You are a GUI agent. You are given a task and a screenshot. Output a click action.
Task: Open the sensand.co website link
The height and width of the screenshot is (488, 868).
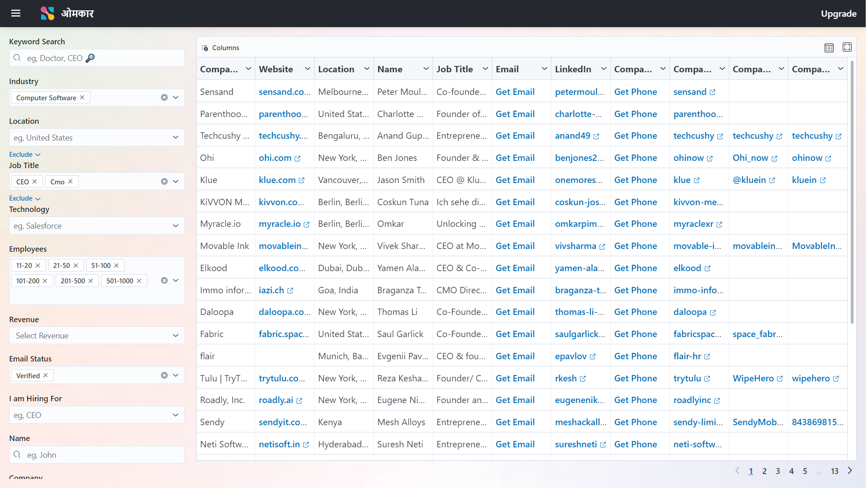coord(284,92)
